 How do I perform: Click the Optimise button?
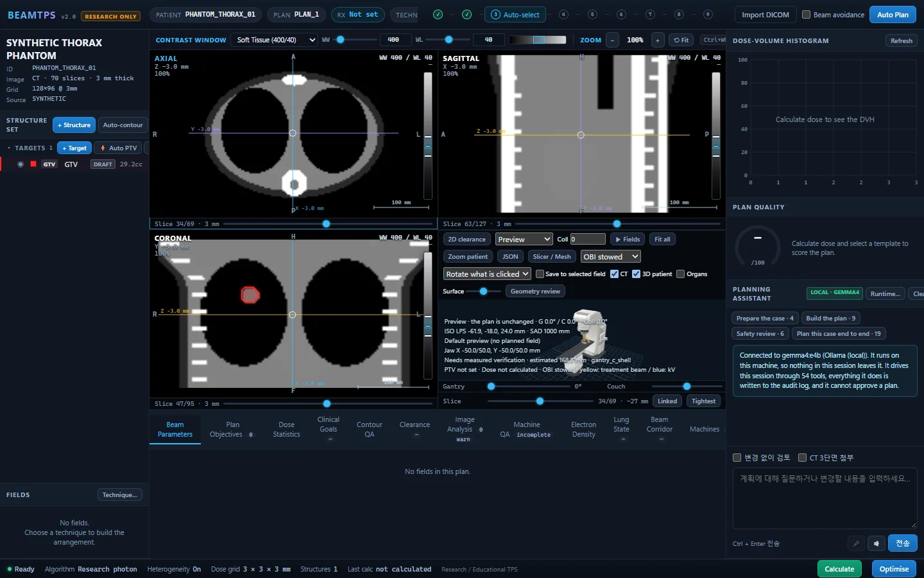coord(894,569)
